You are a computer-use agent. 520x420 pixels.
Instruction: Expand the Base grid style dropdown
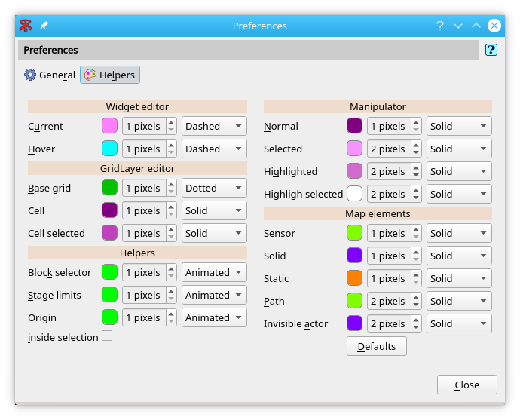click(x=214, y=188)
